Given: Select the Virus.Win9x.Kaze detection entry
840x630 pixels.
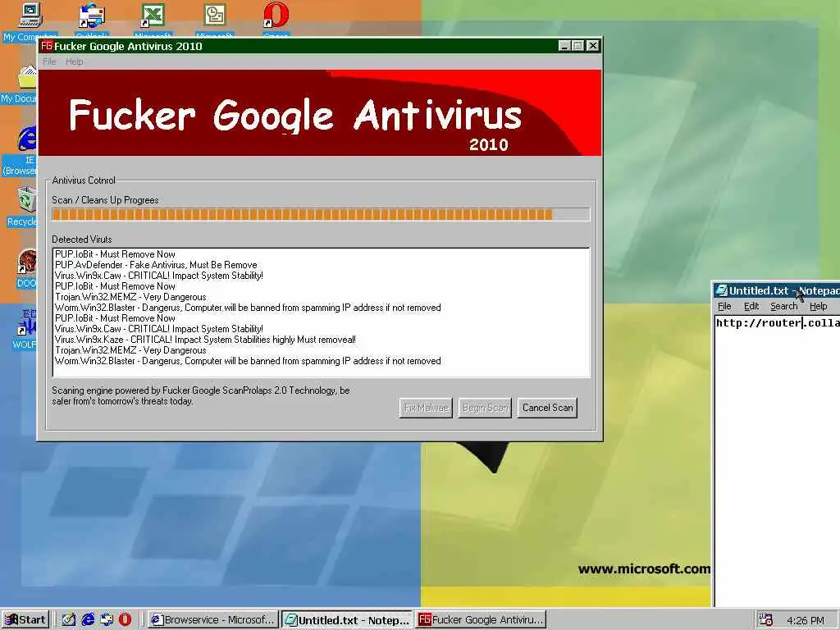Looking at the screenshot, I should [x=205, y=340].
